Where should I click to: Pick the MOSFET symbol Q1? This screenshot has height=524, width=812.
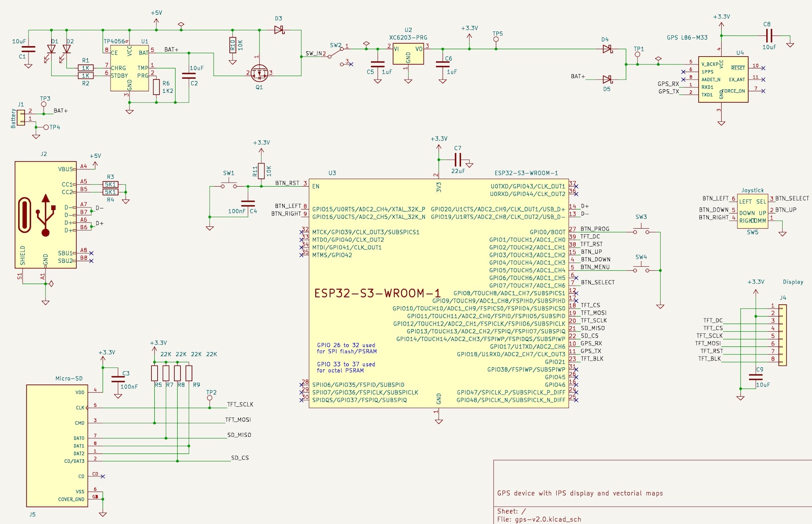click(x=260, y=73)
